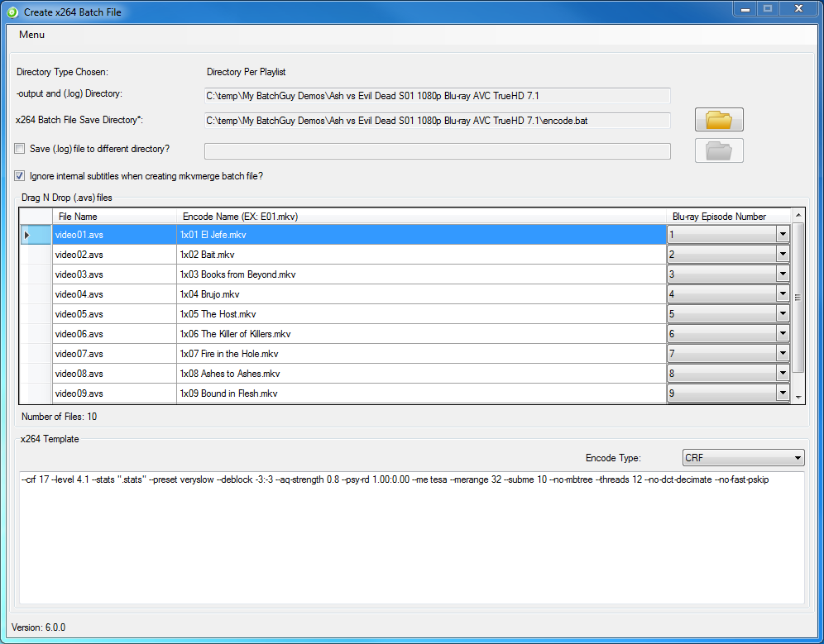Click '1x03 Books from Beyond.mkv' cell
Image resolution: width=824 pixels, height=644 pixels.
pos(421,274)
